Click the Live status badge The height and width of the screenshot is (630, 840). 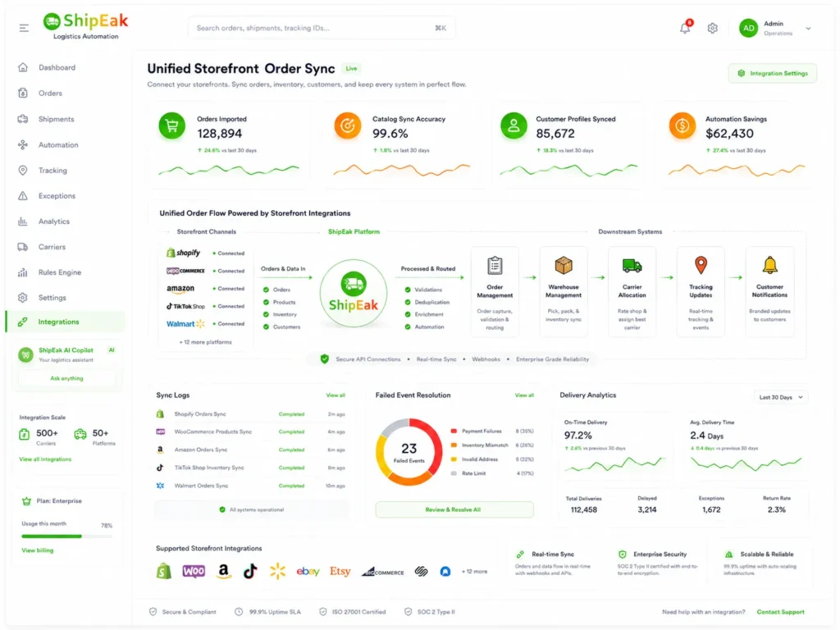[x=351, y=69]
